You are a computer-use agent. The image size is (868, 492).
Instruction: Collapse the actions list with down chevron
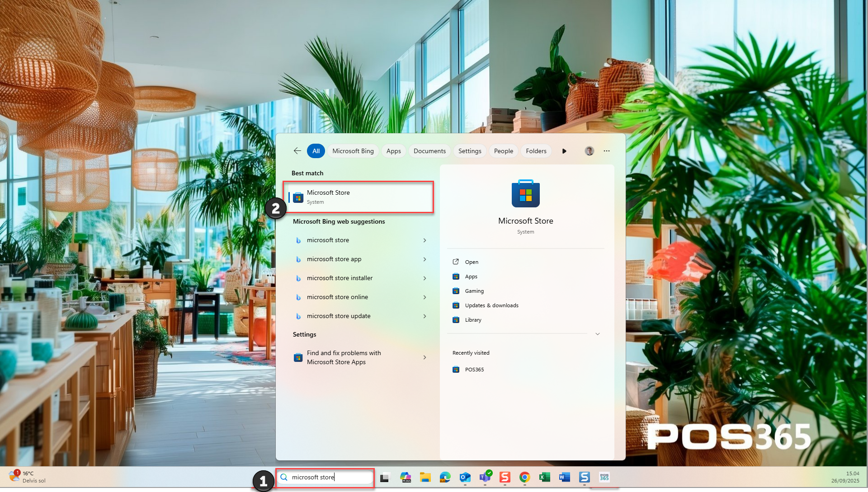598,334
